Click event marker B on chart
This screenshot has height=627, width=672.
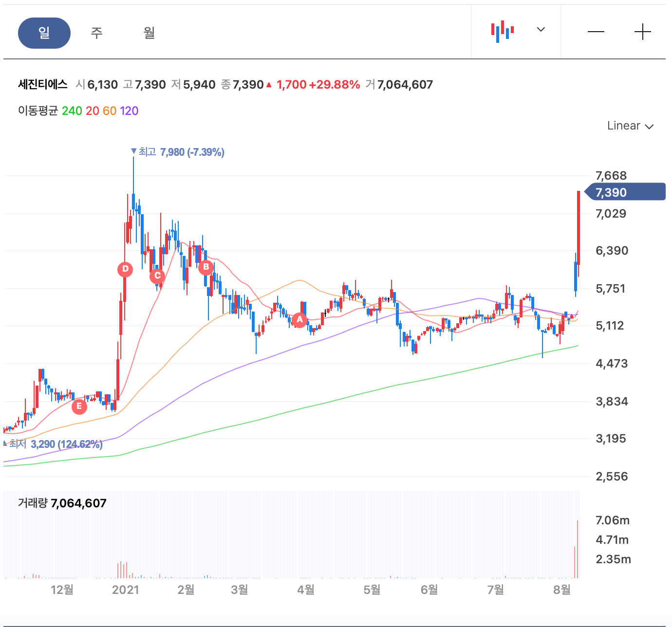[x=206, y=267]
